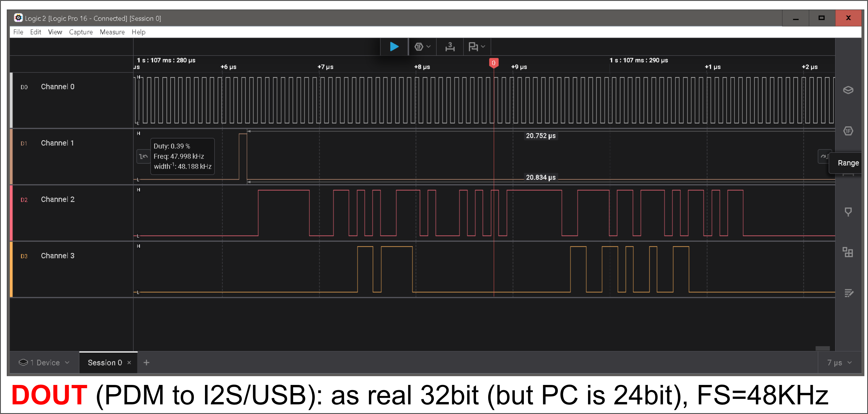The height and width of the screenshot is (414, 868).
Task: Open the Measure menu
Action: click(112, 32)
